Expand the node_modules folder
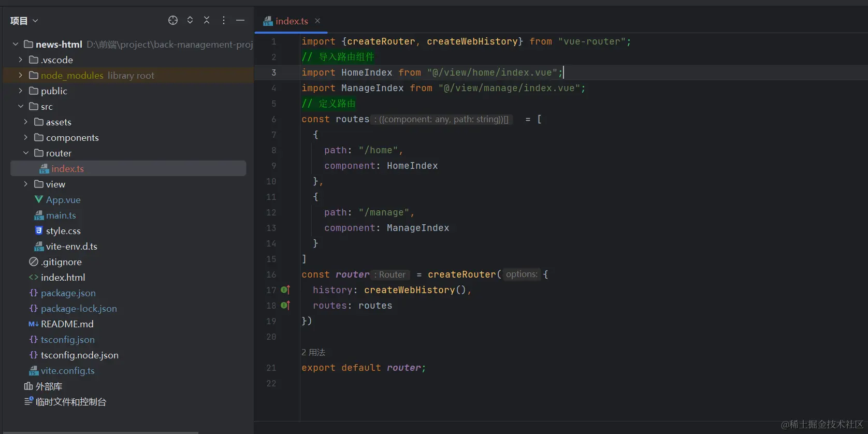This screenshot has width=868, height=434. click(x=21, y=75)
